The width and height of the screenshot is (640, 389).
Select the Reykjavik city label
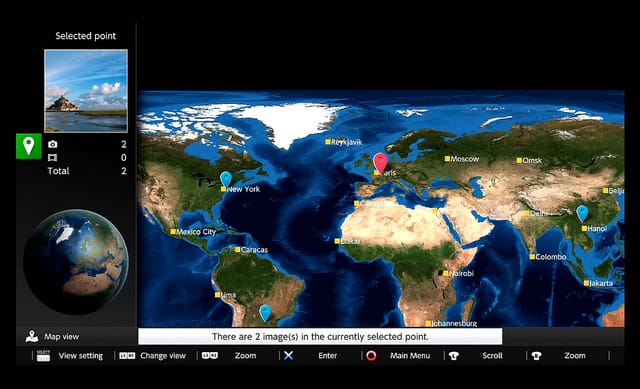(347, 142)
